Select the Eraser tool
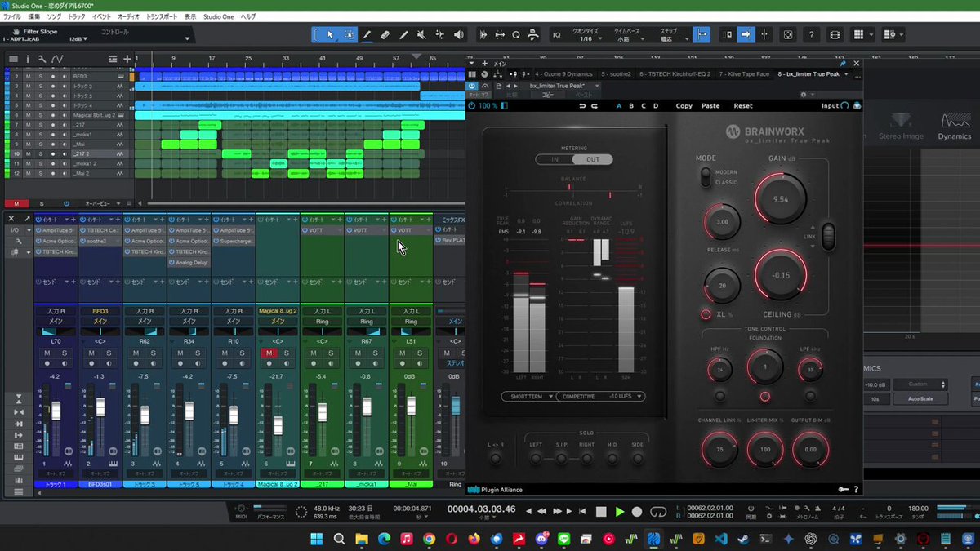The image size is (980, 551). pos(385,35)
